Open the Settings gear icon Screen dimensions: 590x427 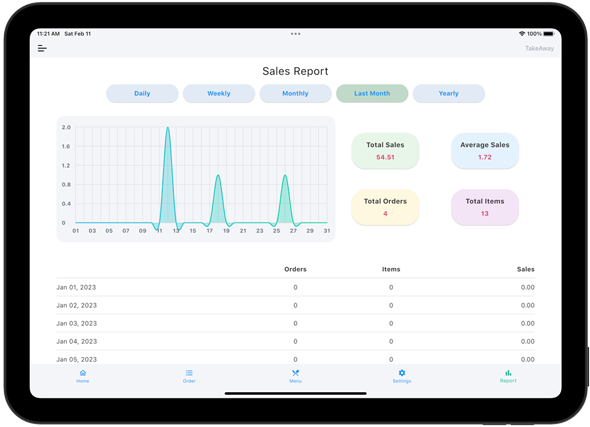click(402, 373)
